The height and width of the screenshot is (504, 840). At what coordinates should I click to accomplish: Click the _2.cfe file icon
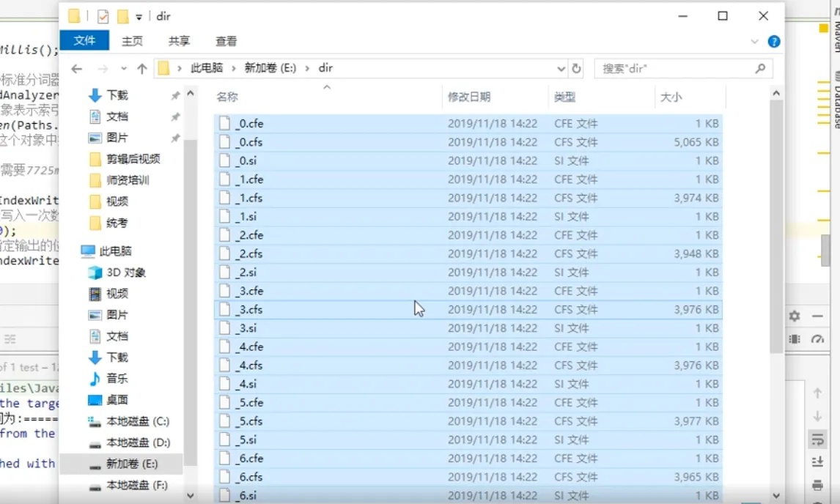[x=225, y=235]
